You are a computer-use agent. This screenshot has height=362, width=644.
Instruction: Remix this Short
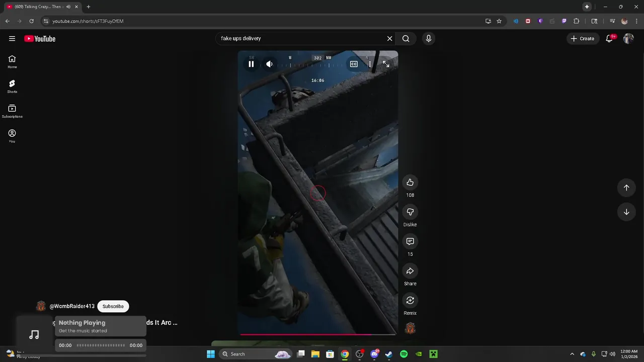coord(410,300)
